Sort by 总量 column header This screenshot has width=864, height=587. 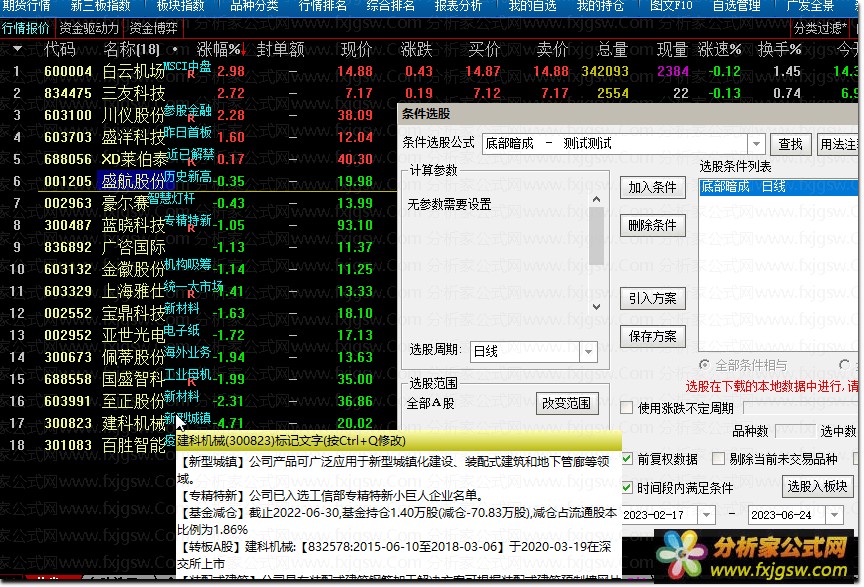coord(612,50)
